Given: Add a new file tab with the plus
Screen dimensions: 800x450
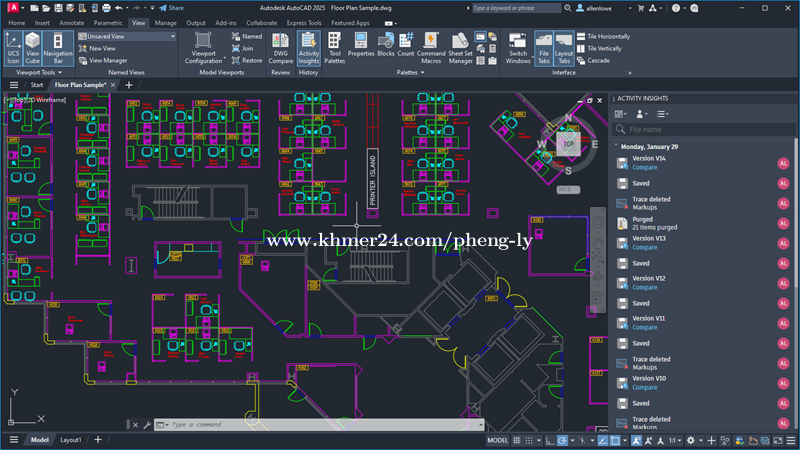Looking at the screenshot, I should click(129, 85).
